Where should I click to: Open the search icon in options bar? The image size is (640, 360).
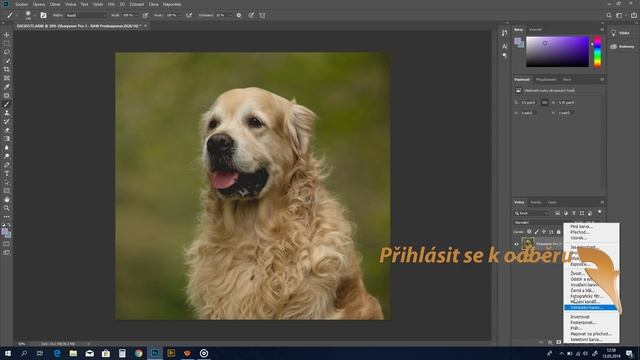click(x=609, y=15)
